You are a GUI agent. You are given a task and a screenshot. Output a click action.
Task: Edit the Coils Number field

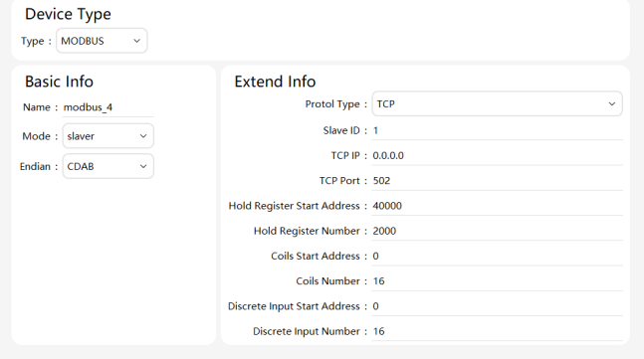pyautogui.click(x=497, y=281)
